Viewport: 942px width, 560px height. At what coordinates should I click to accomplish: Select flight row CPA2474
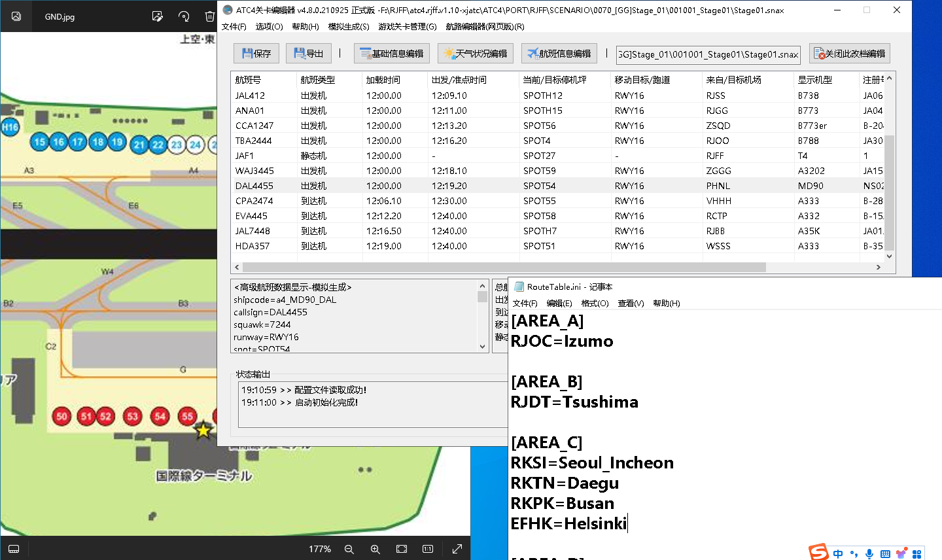pyautogui.click(x=558, y=201)
